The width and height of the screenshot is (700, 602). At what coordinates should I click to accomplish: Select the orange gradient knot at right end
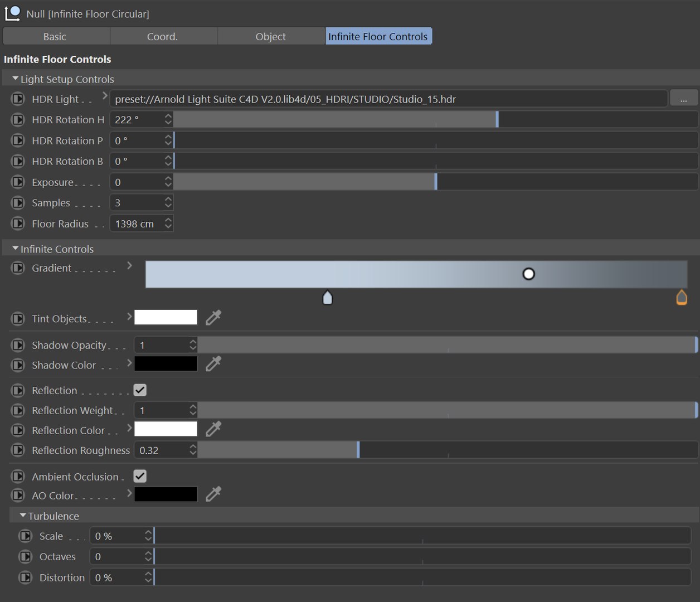tap(681, 298)
